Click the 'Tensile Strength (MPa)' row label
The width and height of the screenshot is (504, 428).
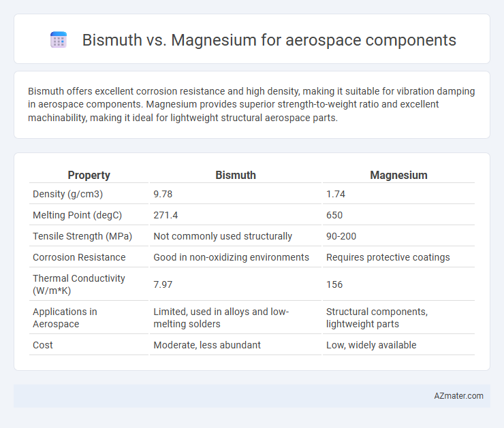82,236
